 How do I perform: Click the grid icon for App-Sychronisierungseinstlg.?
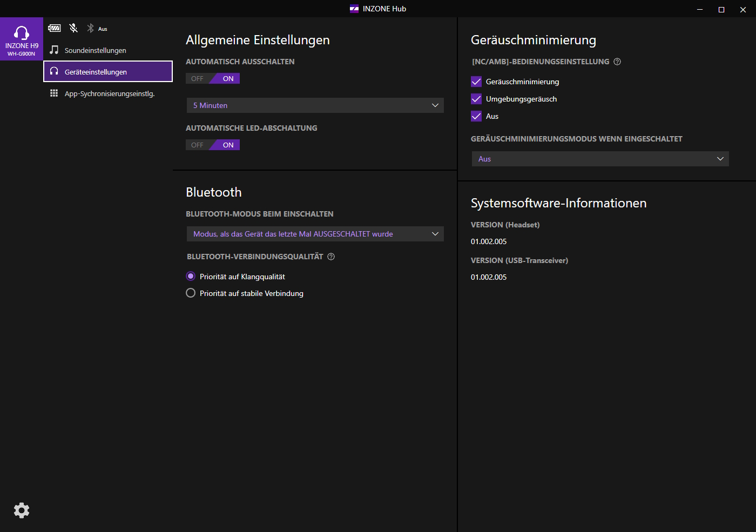54,93
